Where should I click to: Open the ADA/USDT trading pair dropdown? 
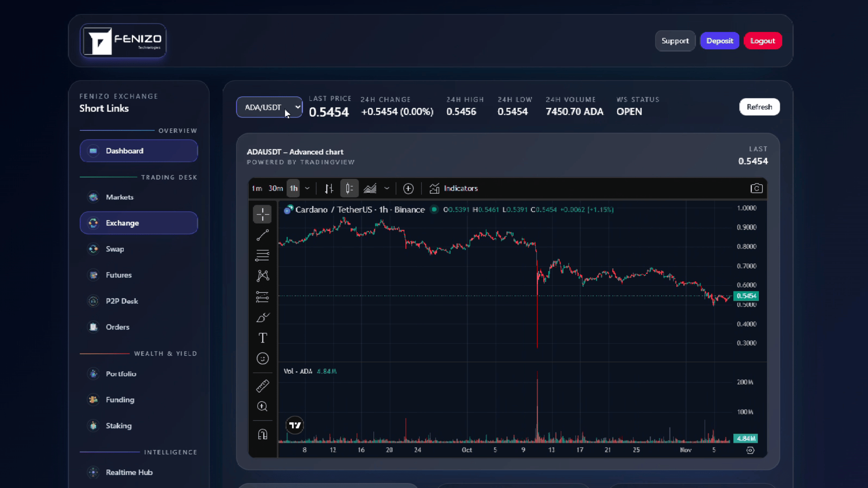(269, 107)
